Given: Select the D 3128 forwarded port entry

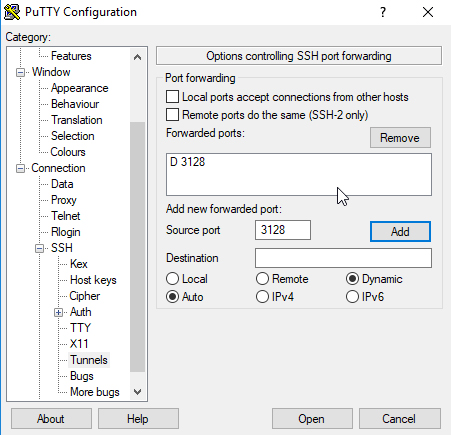Looking at the screenshot, I should [x=188, y=162].
